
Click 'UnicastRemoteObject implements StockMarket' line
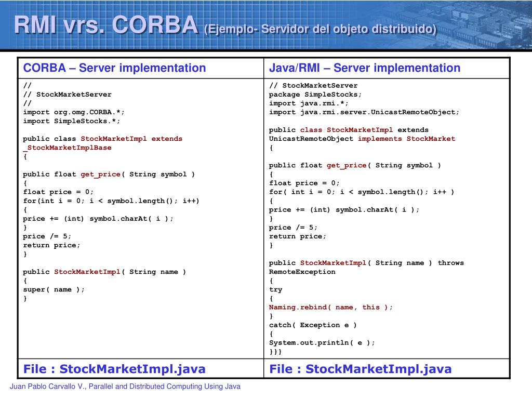(x=362, y=139)
